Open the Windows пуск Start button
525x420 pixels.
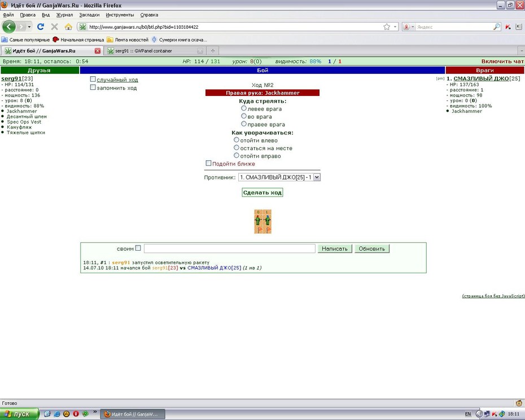click(19, 414)
